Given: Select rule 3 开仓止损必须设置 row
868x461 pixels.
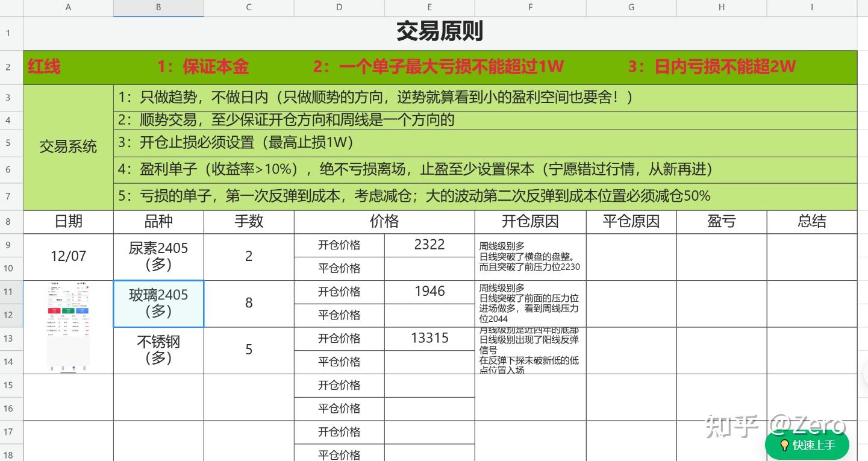Looking at the screenshot, I should tap(485, 143).
